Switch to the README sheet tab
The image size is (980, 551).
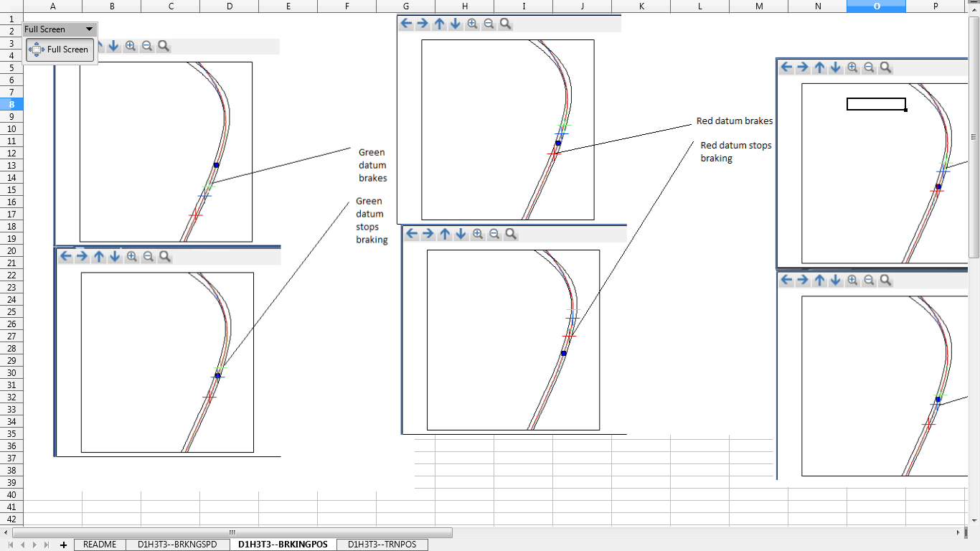[x=100, y=545]
